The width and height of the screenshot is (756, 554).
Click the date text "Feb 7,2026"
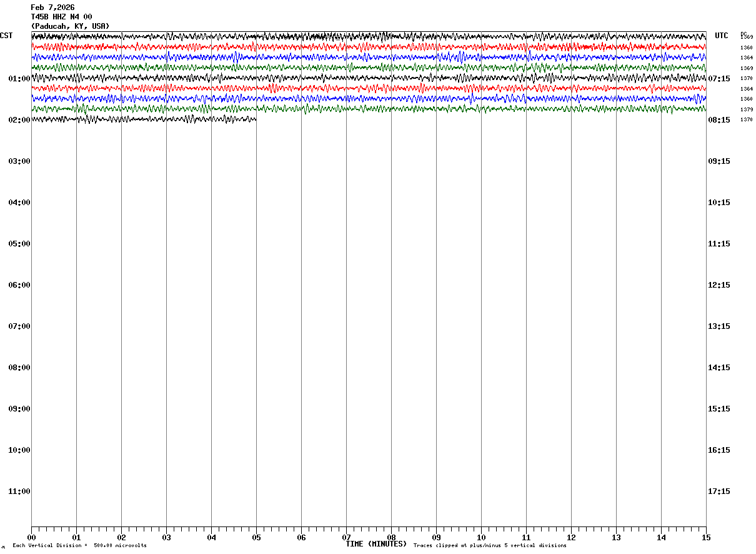click(52, 8)
